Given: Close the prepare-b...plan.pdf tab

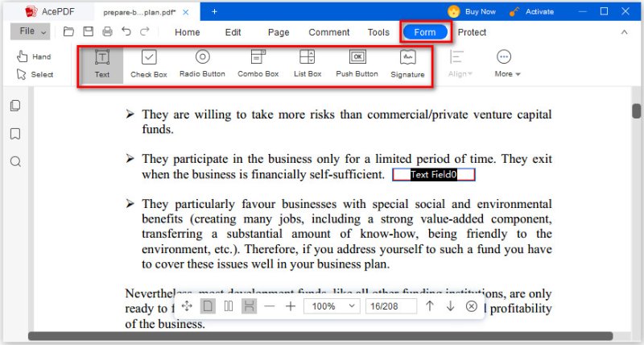Looking at the screenshot, I should pos(186,12).
